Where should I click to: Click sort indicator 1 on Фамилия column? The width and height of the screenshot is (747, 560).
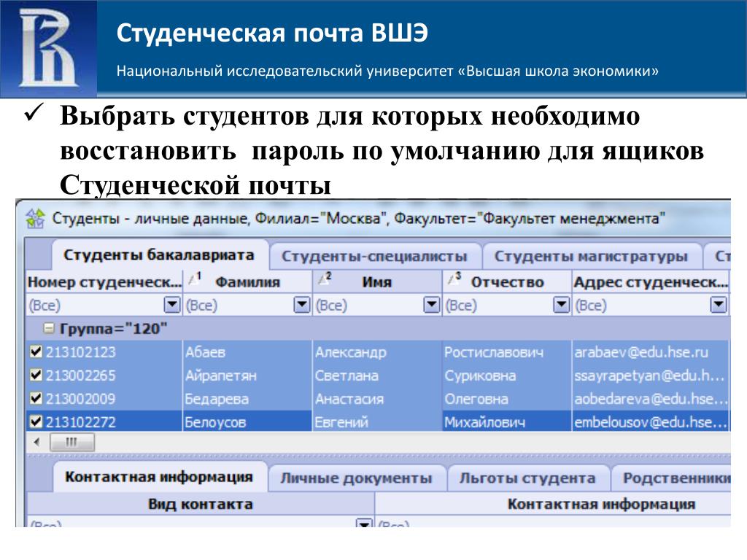[194, 279]
